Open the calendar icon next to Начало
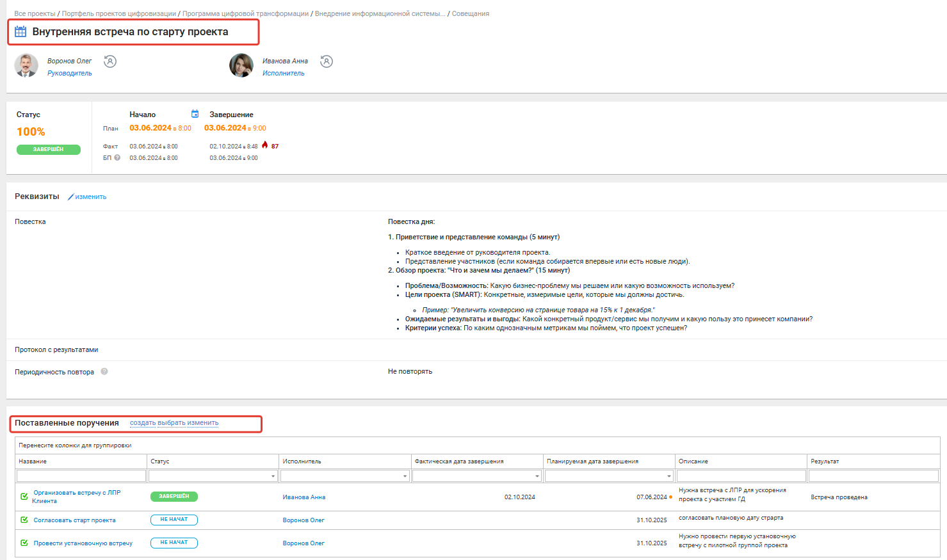This screenshot has width=947, height=560. (x=195, y=114)
